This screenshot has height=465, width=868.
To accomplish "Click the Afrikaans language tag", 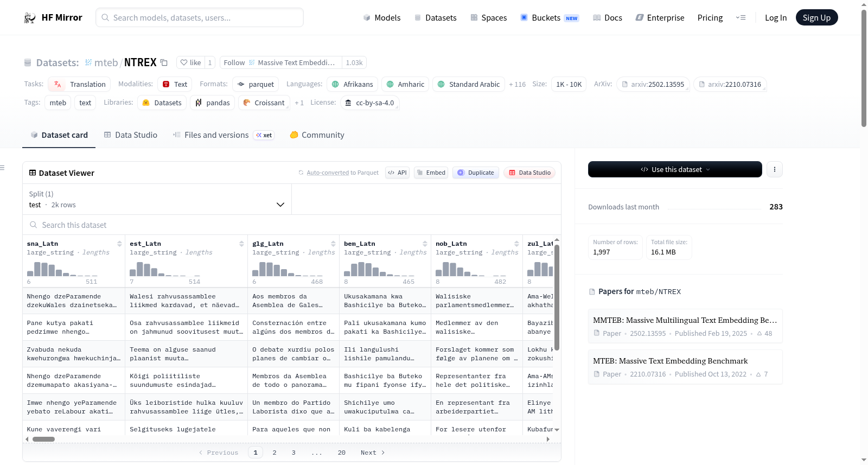I will (352, 84).
